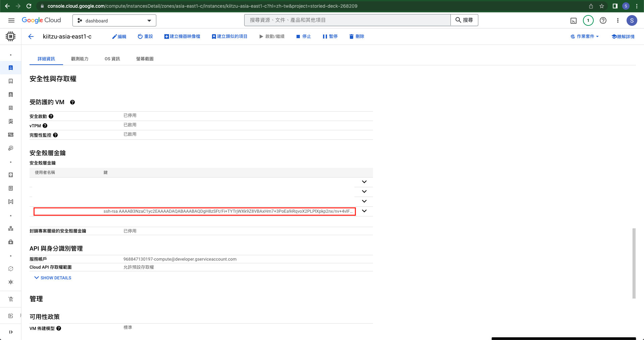
Task: Click the page vertical scrollbar thumb
Action: tap(634, 263)
